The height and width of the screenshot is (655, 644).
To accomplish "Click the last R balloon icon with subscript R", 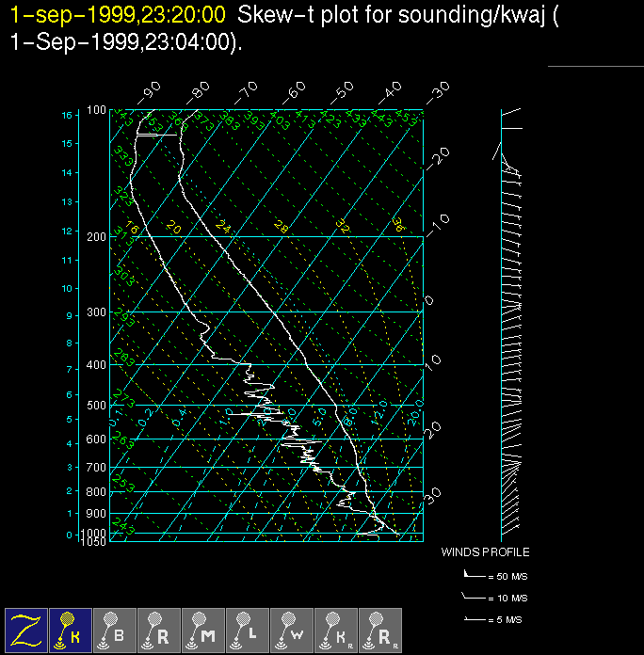I will 380,630.
